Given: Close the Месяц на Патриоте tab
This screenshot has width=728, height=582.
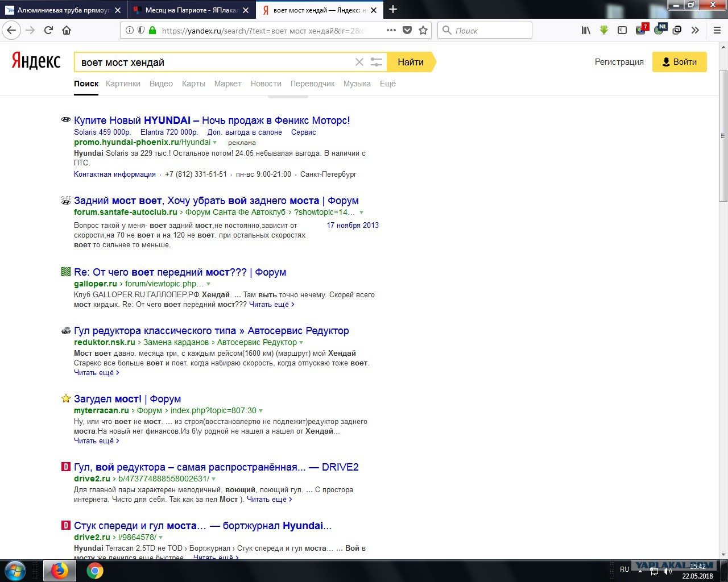Looking at the screenshot, I should click(245, 10).
